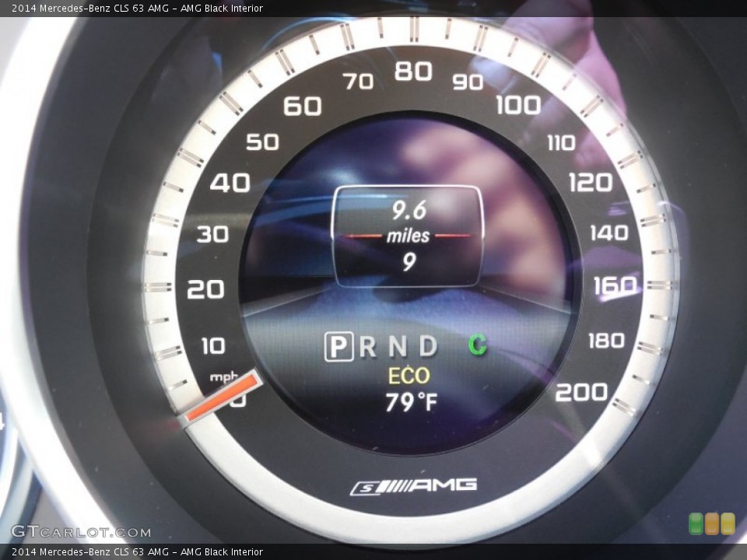Click the 70 speed mark

tap(358, 82)
